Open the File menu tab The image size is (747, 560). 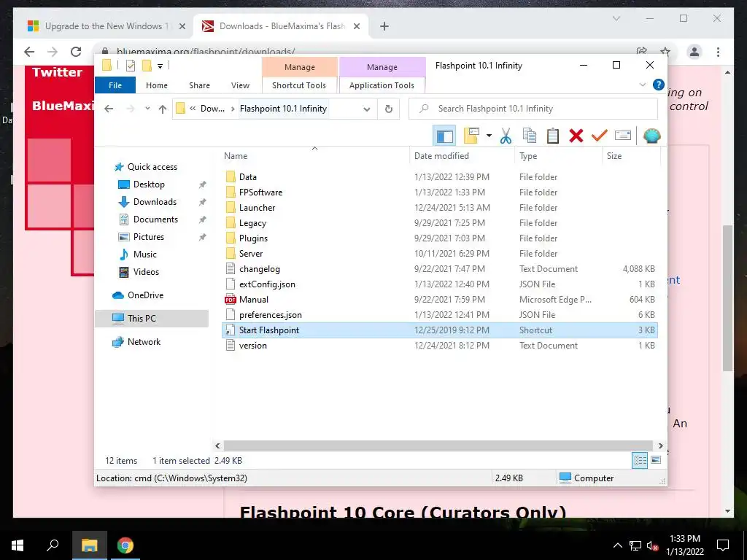click(115, 85)
